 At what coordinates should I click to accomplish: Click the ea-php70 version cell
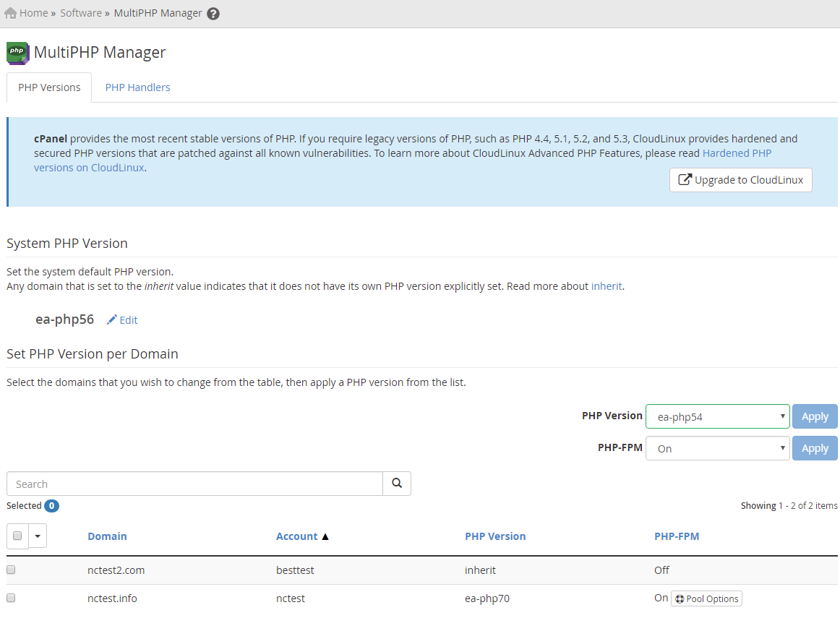tap(487, 598)
